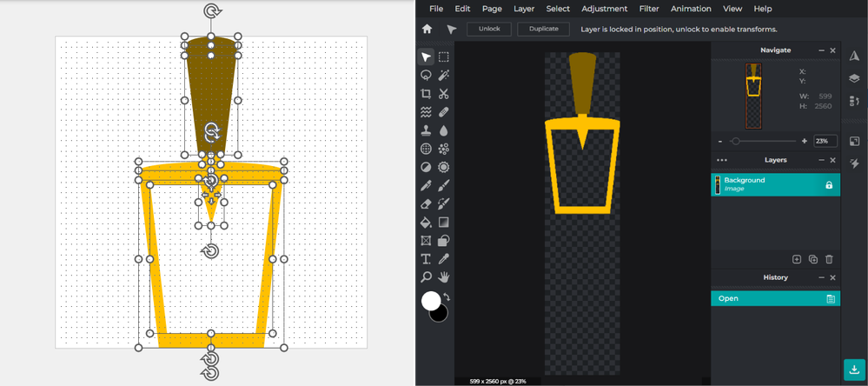Click the white foreground color swatch

pyautogui.click(x=431, y=301)
